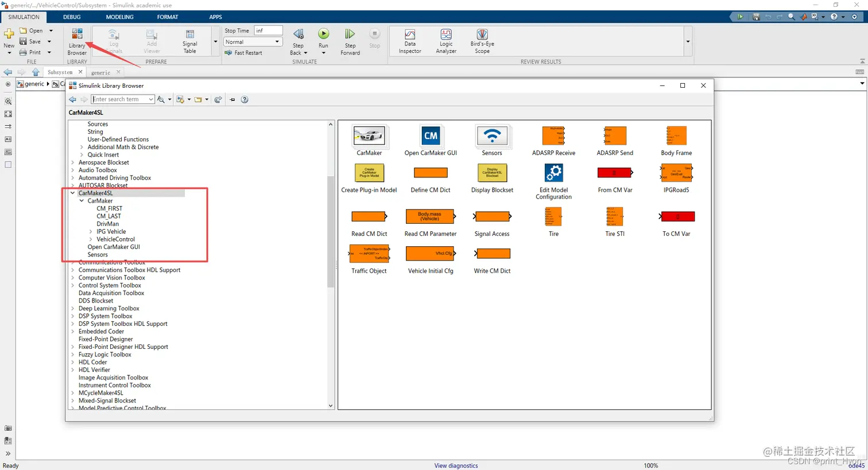Switch to the DEBUG tab
868x470 pixels.
pos(72,17)
